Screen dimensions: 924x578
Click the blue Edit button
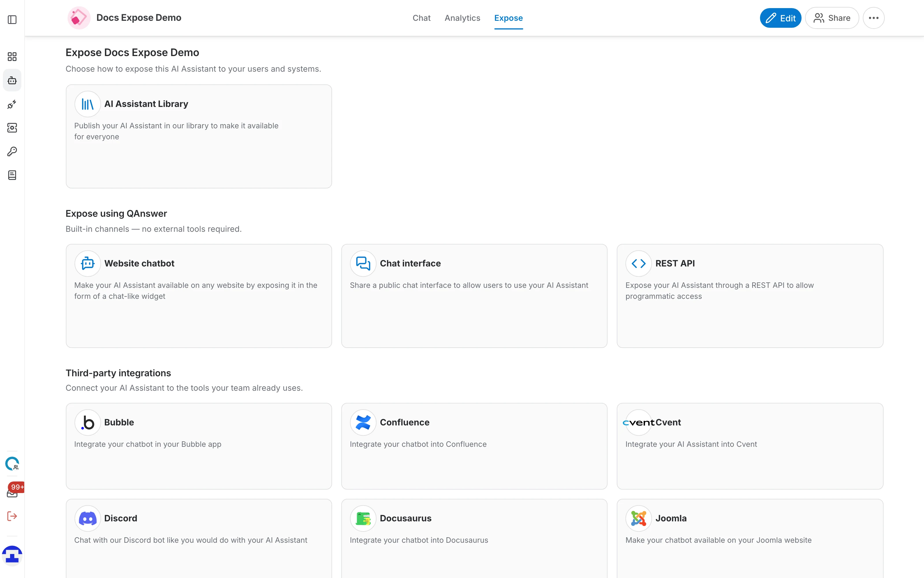780,18
